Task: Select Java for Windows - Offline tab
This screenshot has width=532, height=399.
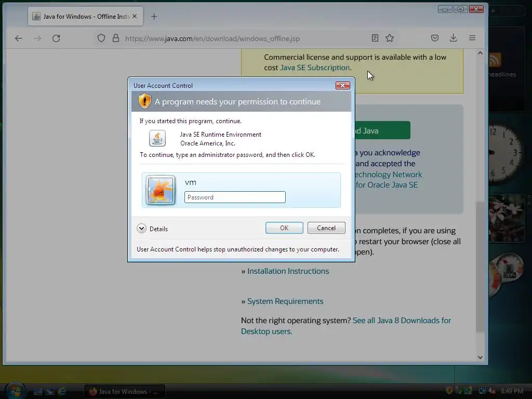Action: [85, 16]
